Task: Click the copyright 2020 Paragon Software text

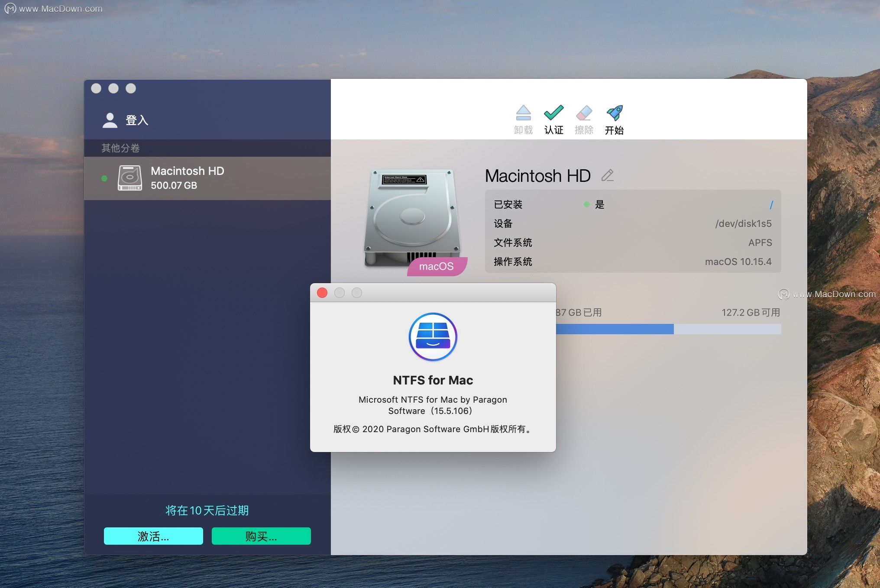Action: tap(433, 429)
